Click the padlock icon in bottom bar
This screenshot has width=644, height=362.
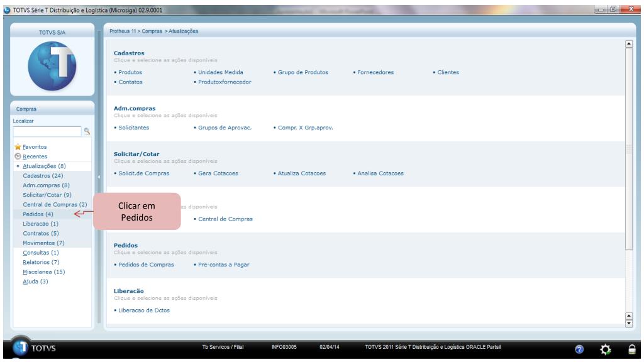pyautogui.click(x=632, y=349)
